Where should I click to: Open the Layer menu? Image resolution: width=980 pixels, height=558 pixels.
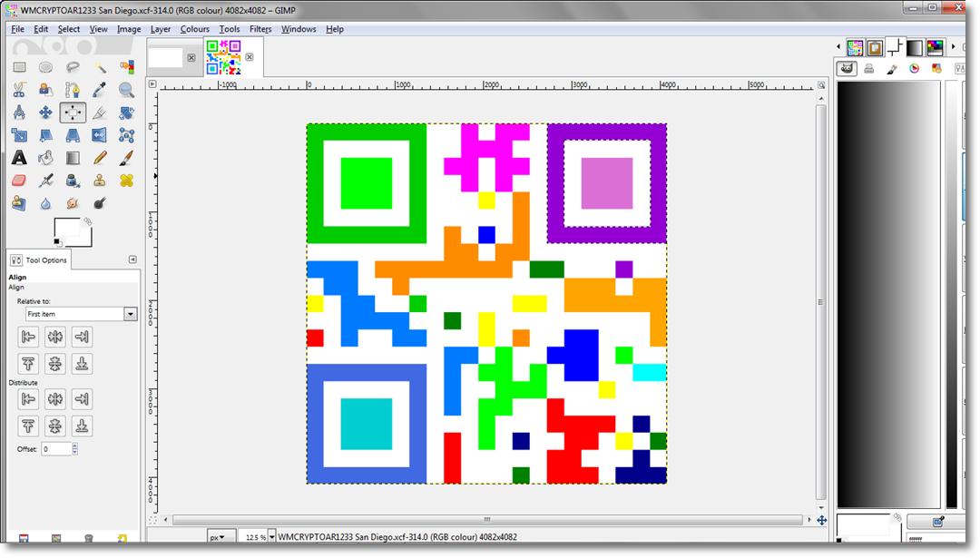160,29
